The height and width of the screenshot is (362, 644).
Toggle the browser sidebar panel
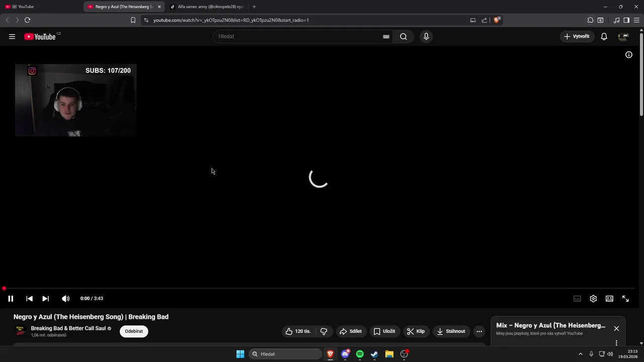coord(626,20)
